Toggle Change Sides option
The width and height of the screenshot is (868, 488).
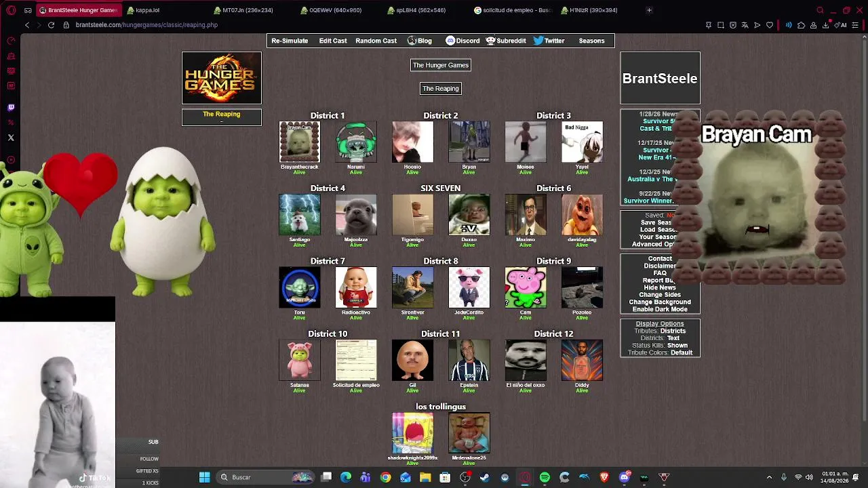tap(660, 295)
